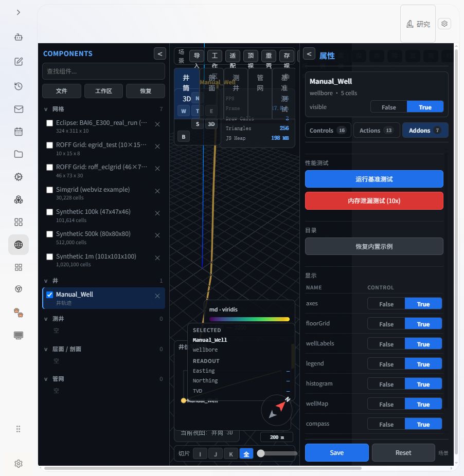Remove the Simgrid (webviz example) item
The width and height of the screenshot is (464, 476).
tap(157, 191)
